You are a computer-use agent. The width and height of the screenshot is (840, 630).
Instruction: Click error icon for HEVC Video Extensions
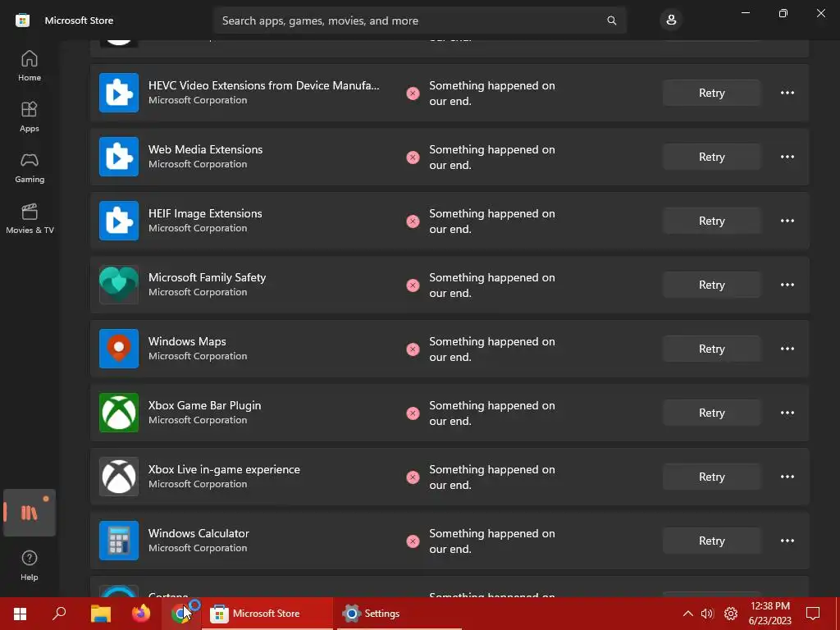pyautogui.click(x=413, y=94)
